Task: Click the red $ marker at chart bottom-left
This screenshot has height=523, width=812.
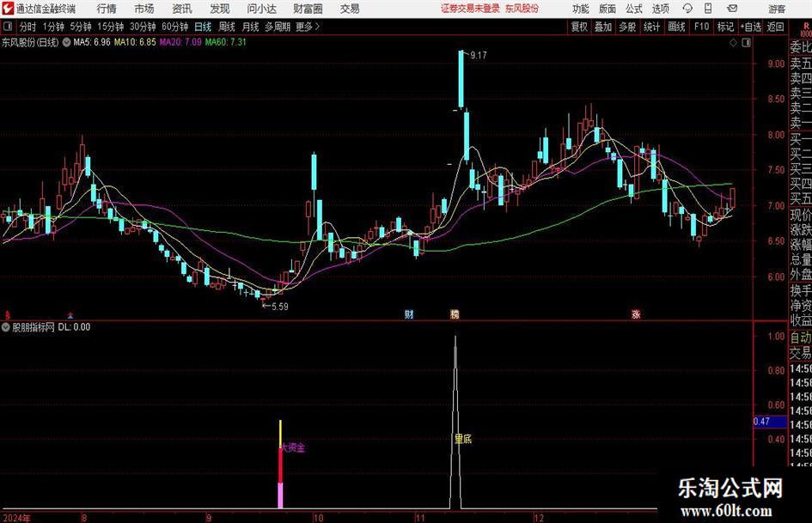Action: pos(7,315)
